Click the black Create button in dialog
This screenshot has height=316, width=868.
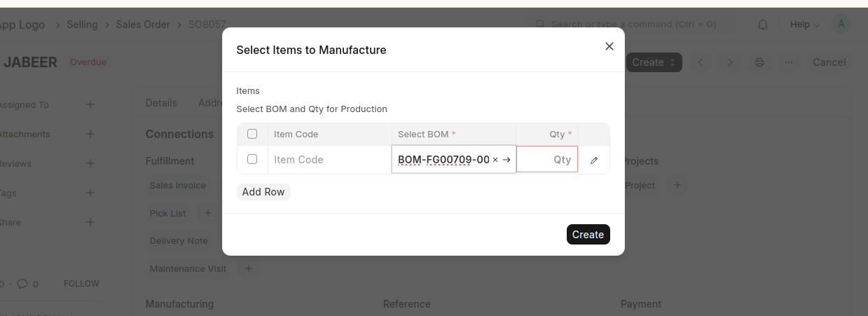pos(588,235)
